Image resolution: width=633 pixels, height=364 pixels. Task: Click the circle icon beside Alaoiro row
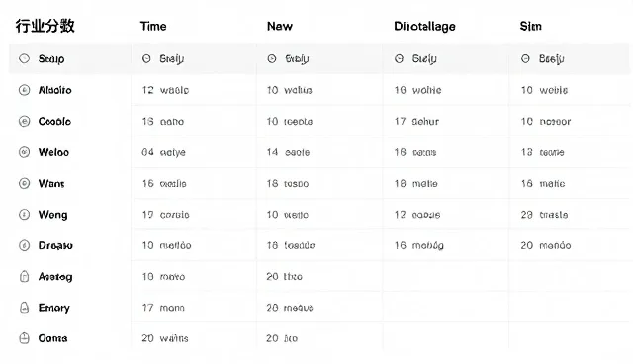tap(24, 90)
